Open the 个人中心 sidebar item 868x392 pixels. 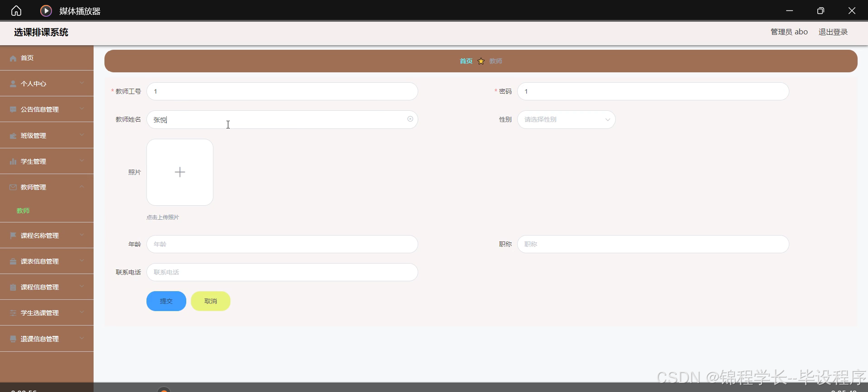pyautogui.click(x=47, y=84)
